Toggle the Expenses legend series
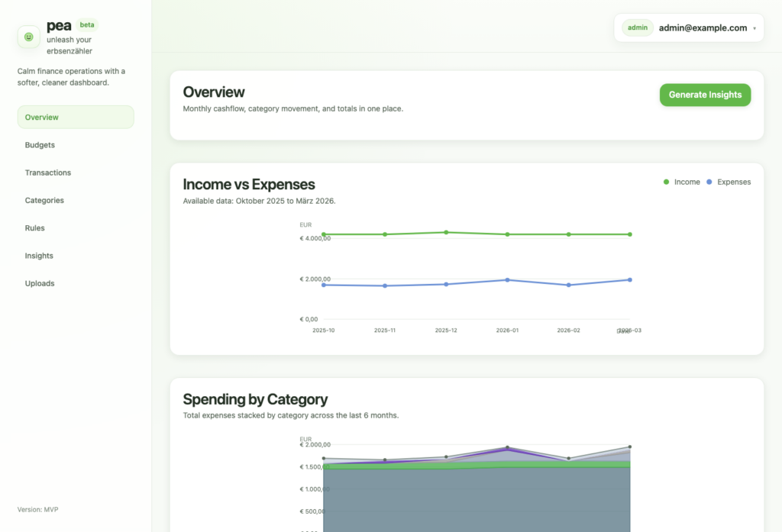782x532 pixels. (x=733, y=182)
